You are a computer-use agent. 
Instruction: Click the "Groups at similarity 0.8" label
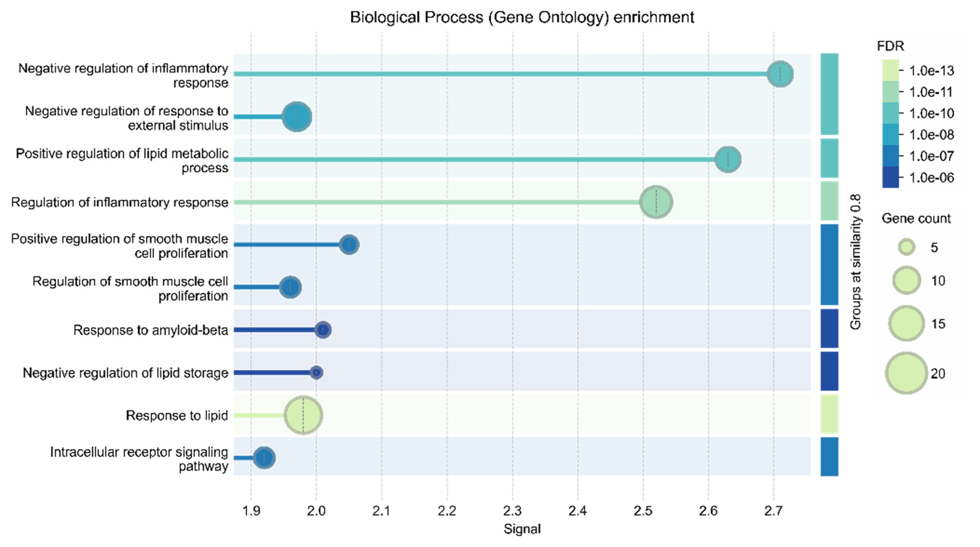pyautogui.click(x=855, y=262)
